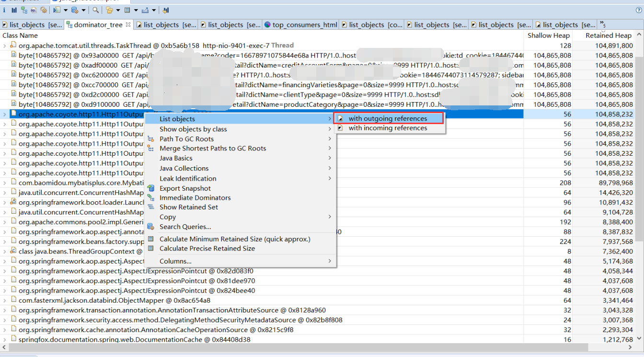Open the dropdown arrow beside the group icon
The height and width of the screenshot is (357, 644).
(x=117, y=10)
